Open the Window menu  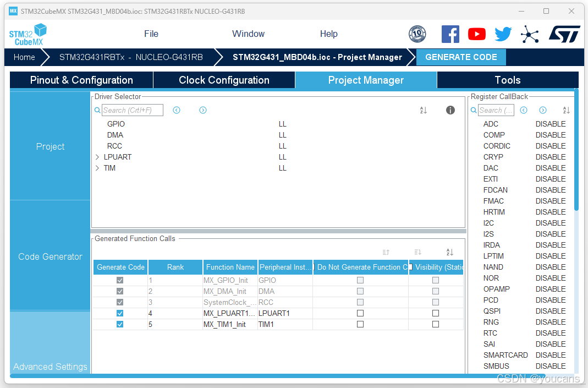coord(248,34)
